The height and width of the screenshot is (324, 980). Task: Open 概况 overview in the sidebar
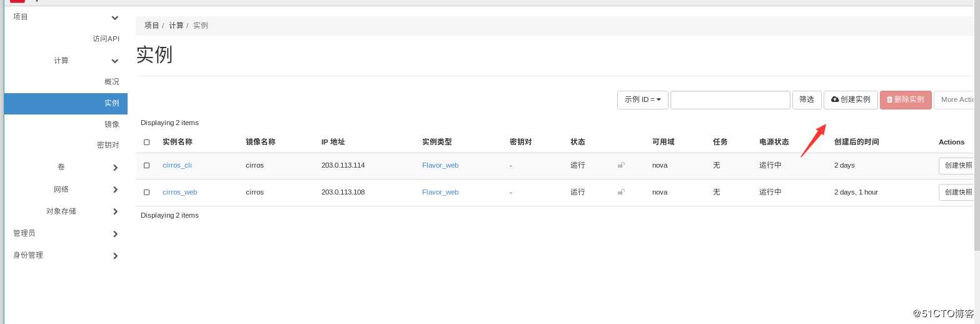click(x=111, y=82)
